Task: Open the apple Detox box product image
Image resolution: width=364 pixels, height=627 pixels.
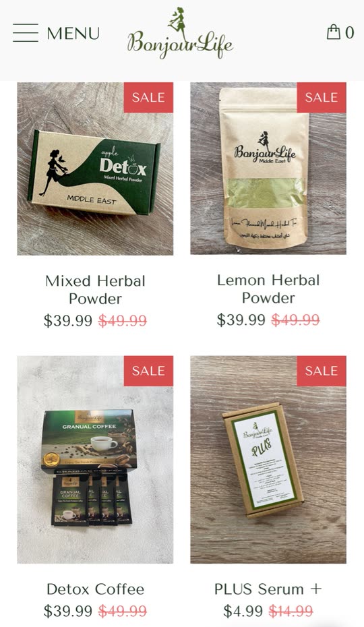Action: click(95, 169)
